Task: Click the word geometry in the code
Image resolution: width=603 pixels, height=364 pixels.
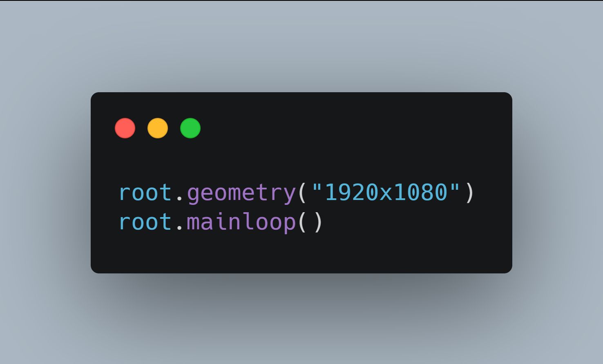Action: pyautogui.click(x=241, y=193)
